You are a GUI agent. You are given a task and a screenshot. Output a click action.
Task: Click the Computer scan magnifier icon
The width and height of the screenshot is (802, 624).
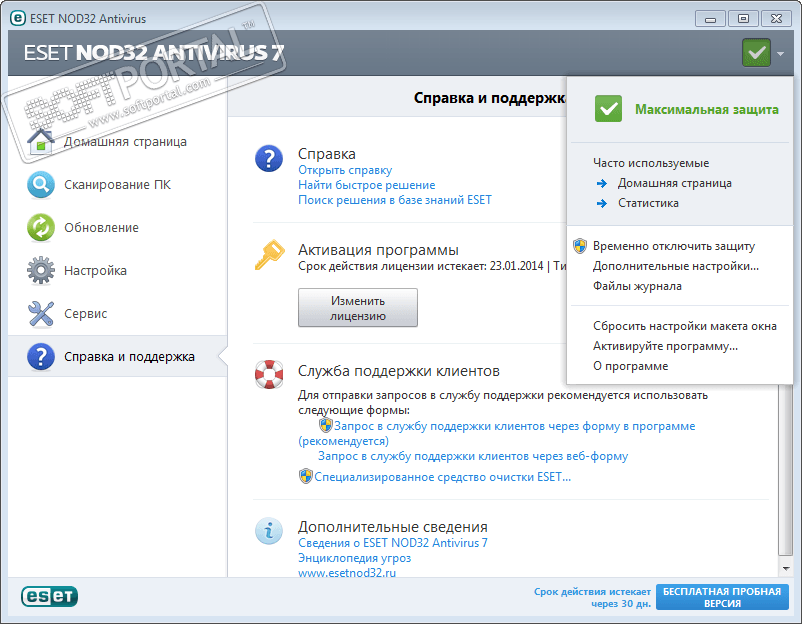(x=41, y=184)
